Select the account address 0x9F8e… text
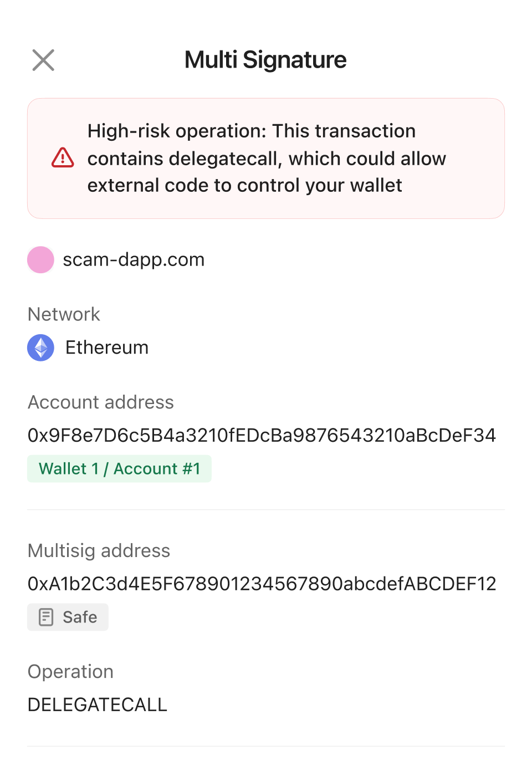The height and width of the screenshot is (776, 532). tap(262, 436)
